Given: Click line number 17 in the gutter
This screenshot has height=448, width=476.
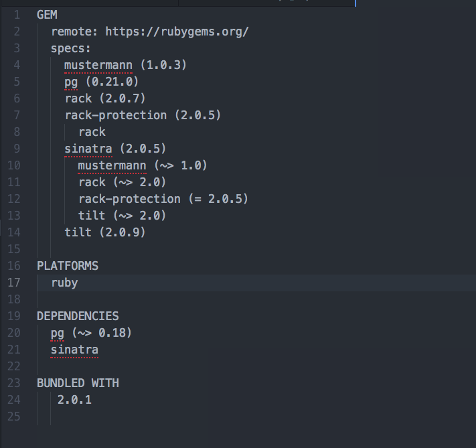Looking at the screenshot, I should [13, 283].
